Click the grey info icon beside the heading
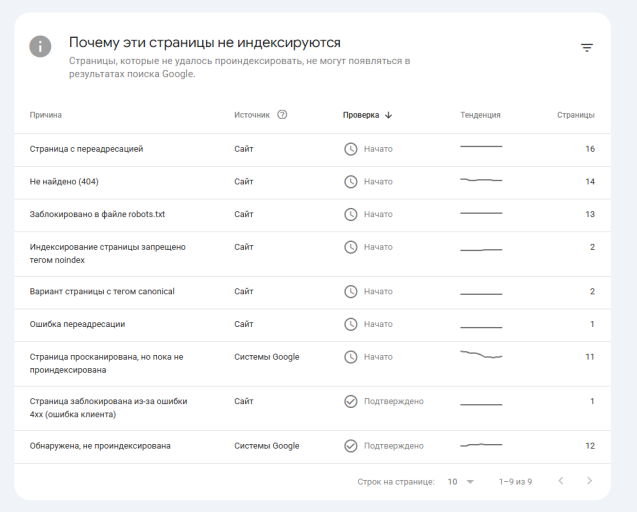Screen dimensions: 637x512 tap(40, 46)
